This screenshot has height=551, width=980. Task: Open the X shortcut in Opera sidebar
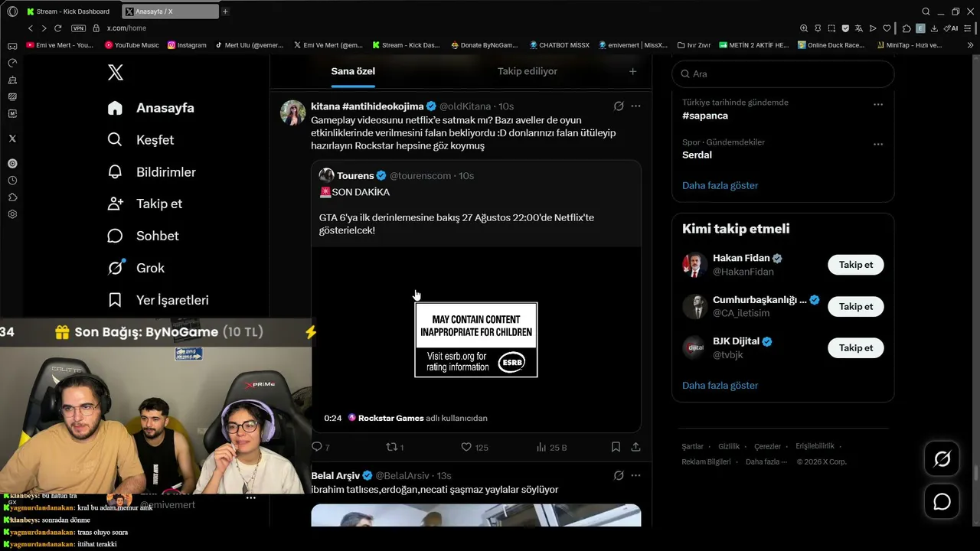pyautogui.click(x=12, y=139)
